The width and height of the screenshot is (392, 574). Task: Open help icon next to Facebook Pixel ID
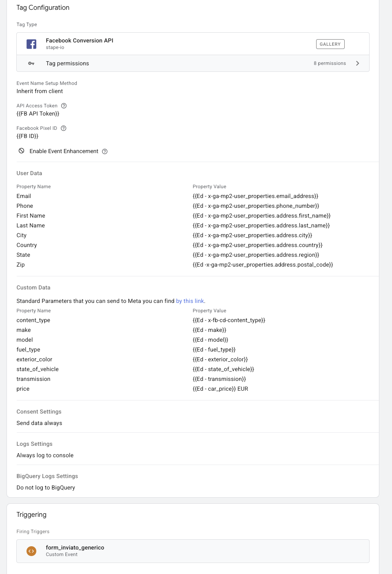tap(64, 128)
